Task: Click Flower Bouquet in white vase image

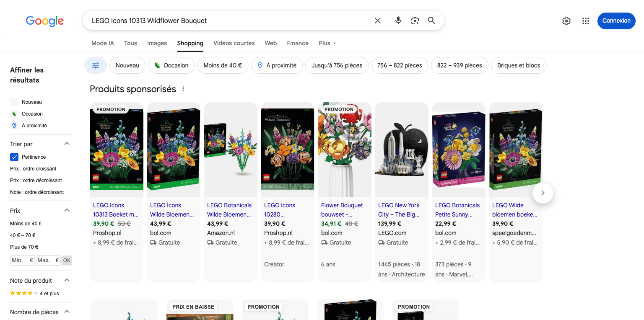Action: coord(345,150)
